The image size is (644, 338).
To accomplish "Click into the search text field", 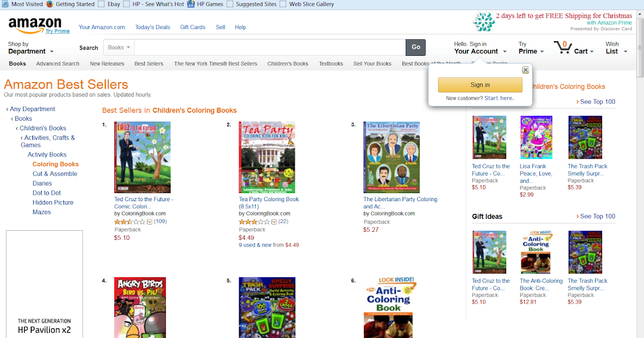I will coord(270,47).
